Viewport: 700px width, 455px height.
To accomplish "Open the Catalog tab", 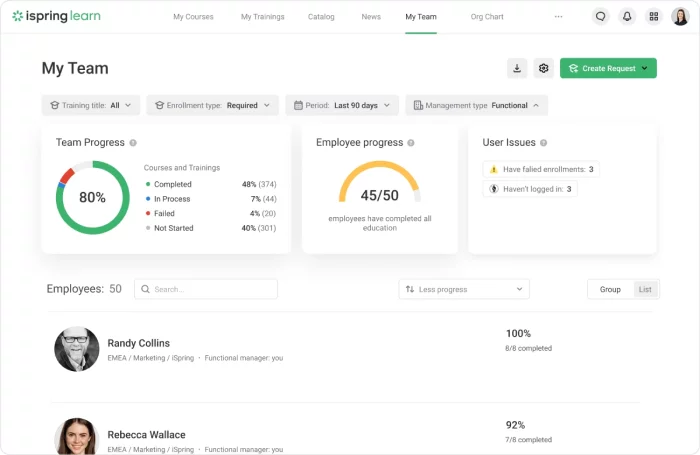I will click(x=321, y=17).
